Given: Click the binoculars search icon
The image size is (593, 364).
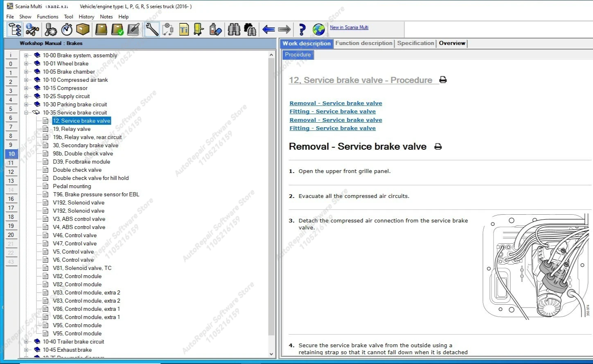Looking at the screenshot, I should click(x=234, y=29).
